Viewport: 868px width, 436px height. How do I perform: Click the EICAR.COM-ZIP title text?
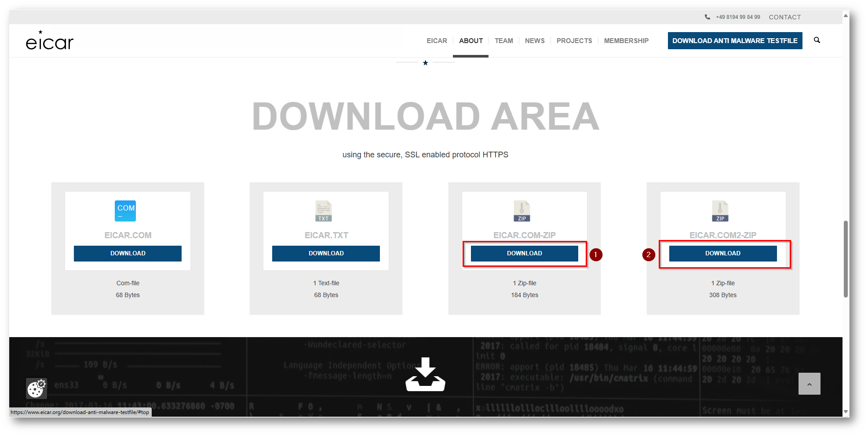[x=525, y=235]
